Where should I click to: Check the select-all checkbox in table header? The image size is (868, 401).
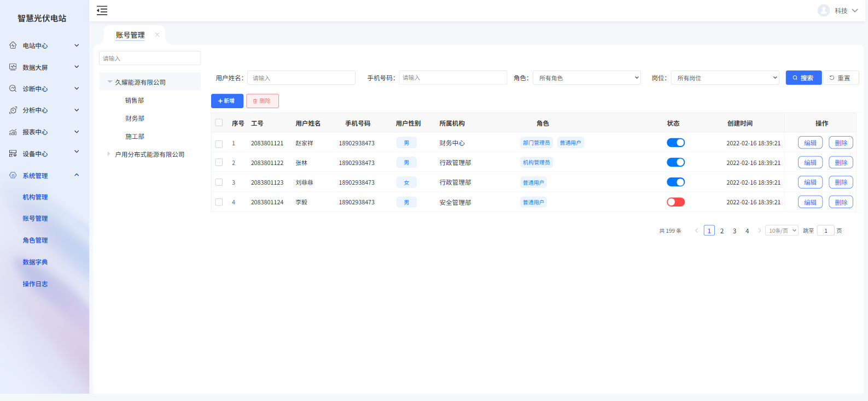(x=219, y=123)
